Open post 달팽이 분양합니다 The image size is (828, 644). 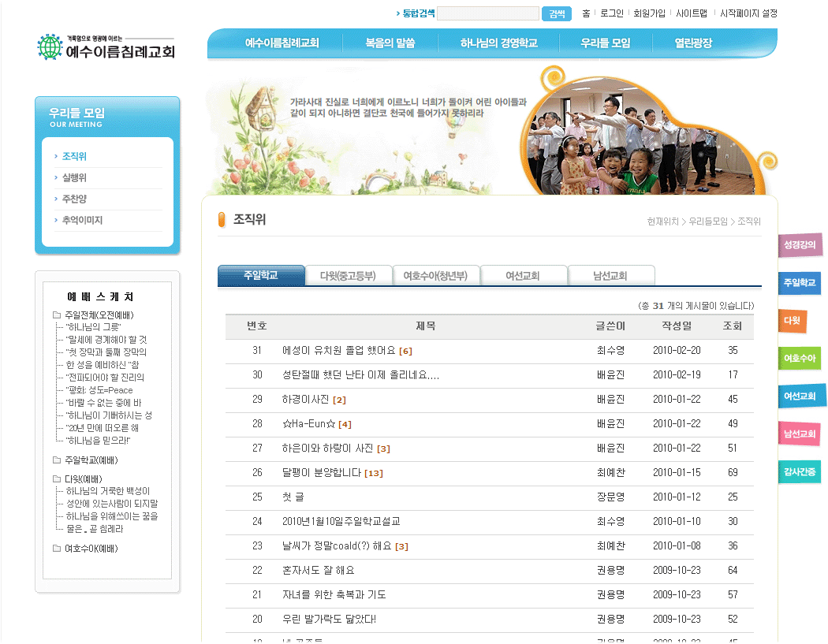(x=322, y=472)
